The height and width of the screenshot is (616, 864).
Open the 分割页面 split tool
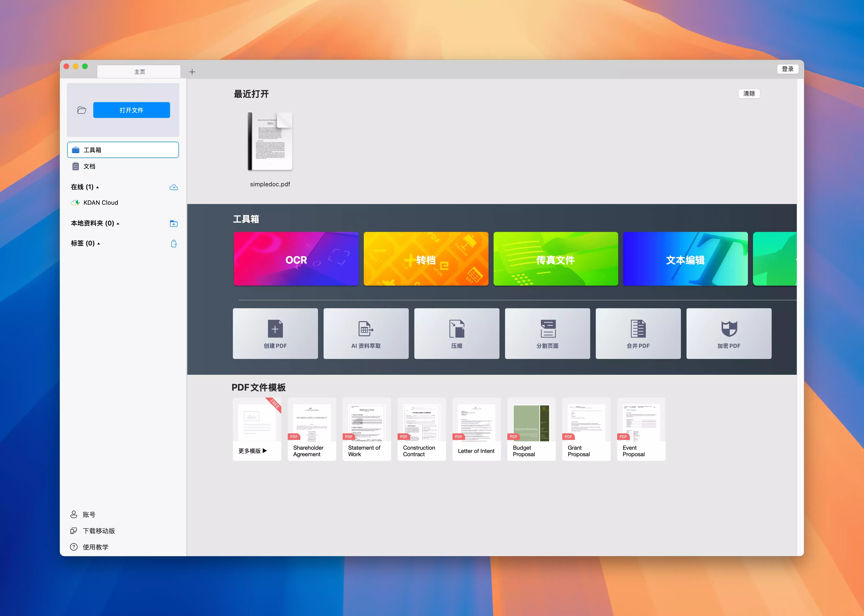[x=547, y=333]
